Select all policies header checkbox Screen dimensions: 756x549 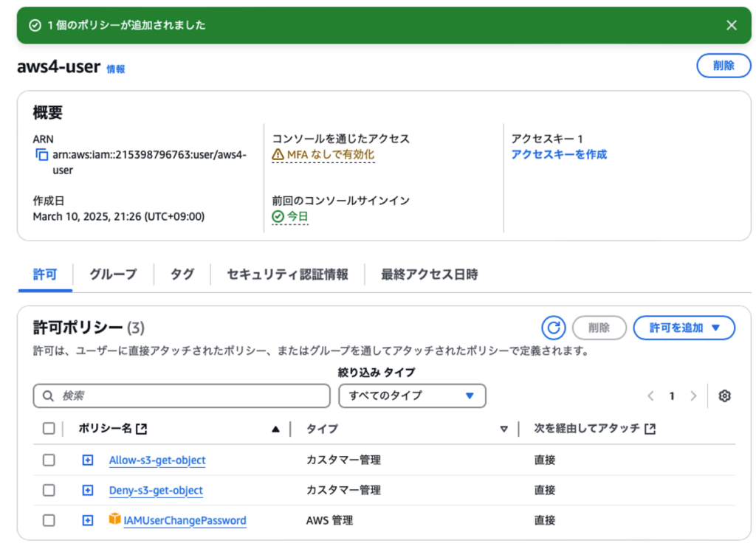tap(49, 429)
